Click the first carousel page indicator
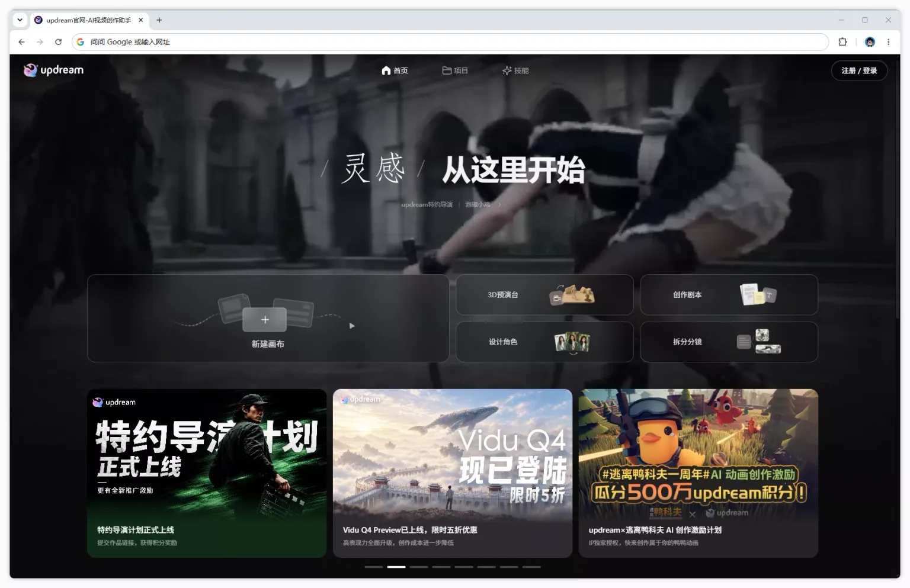This screenshot has height=588, width=910. (x=374, y=567)
